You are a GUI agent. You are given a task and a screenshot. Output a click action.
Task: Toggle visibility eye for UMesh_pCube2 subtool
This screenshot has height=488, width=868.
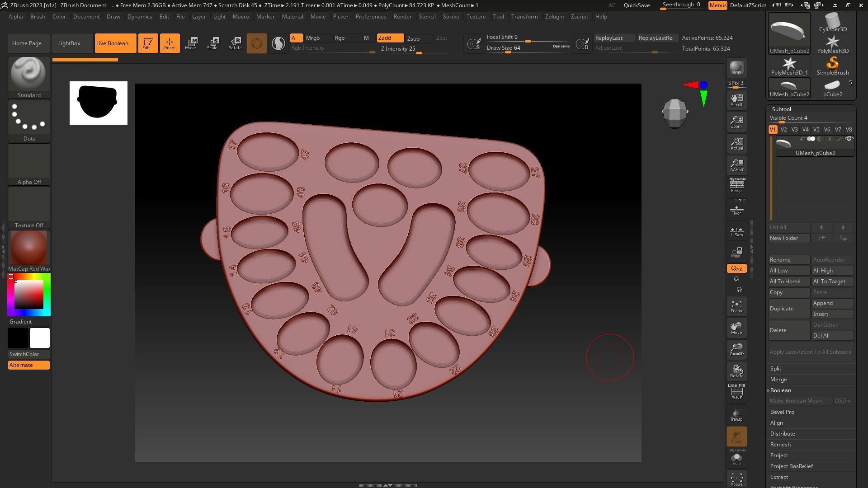pyautogui.click(x=849, y=139)
